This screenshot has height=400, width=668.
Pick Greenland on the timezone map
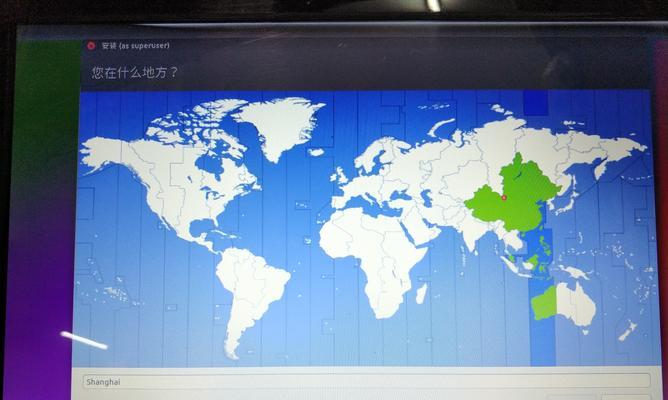tap(279, 126)
